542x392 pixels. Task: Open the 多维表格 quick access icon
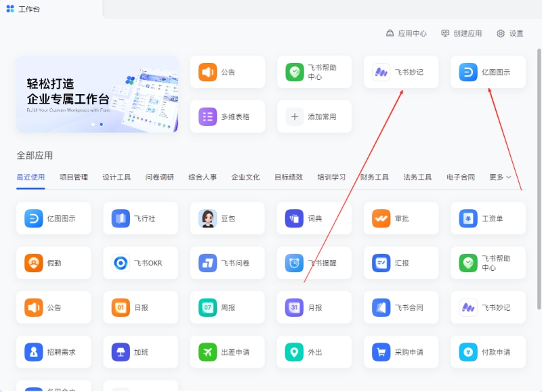pyautogui.click(x=228, y=116)
